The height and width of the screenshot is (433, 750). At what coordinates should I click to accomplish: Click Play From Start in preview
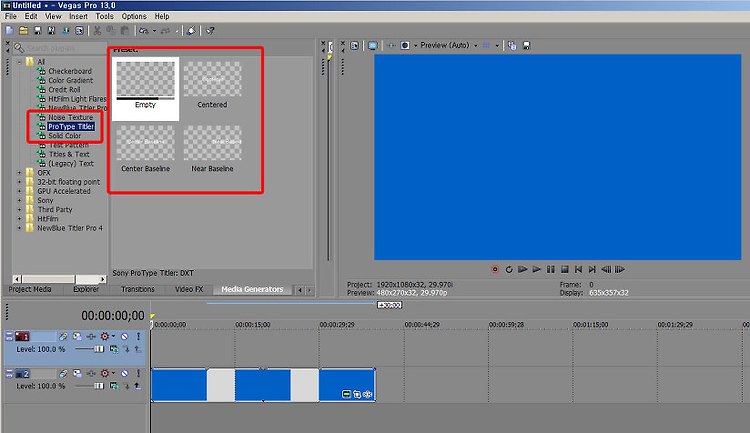click(523, 269)
